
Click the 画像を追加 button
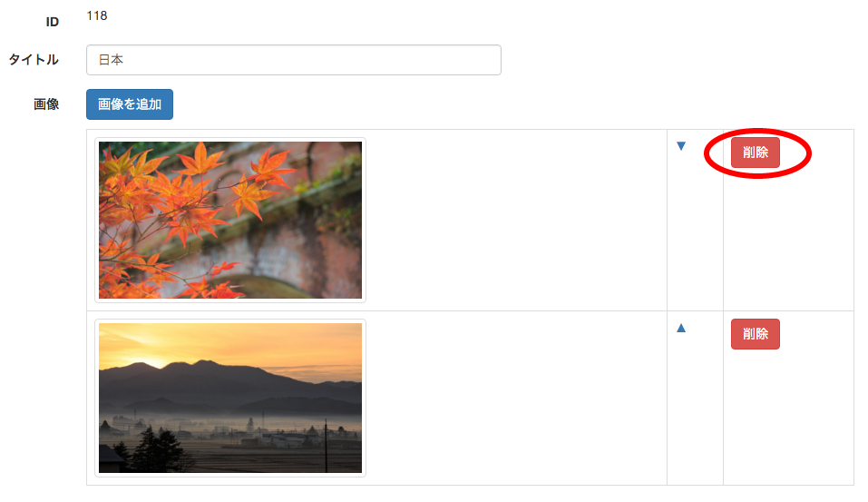coord(130,104)
